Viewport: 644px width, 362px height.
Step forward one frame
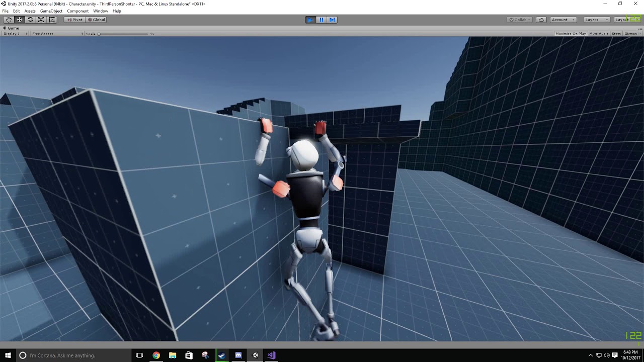[x=332, y=20]
